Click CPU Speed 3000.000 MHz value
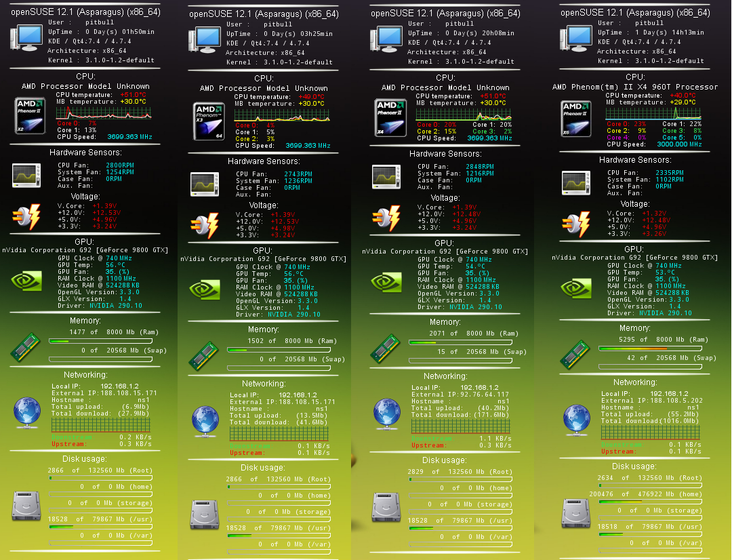732x560 pixels. pos(679,144)
